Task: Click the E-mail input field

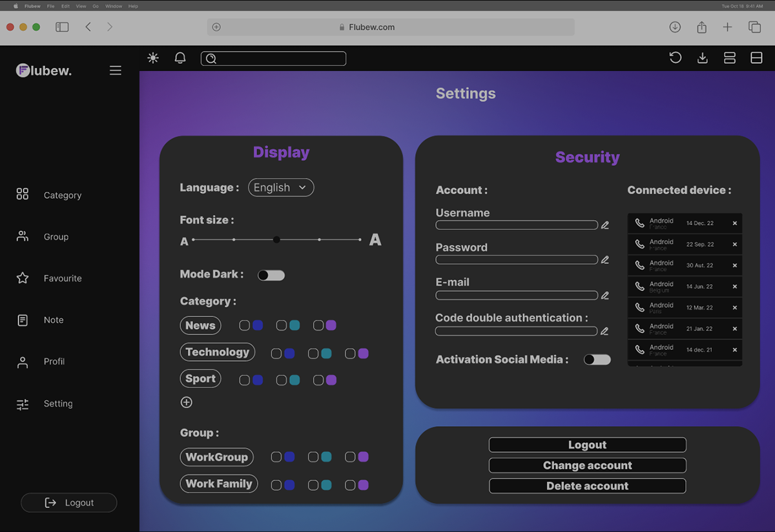Action: pos(517,295)
